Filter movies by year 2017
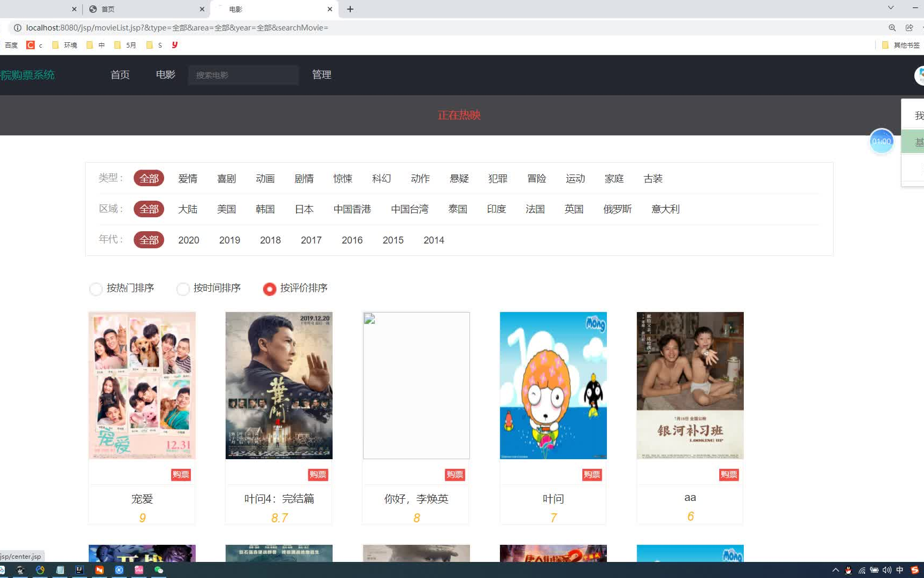This screenshot has width=924, height=578. click(x=311, y=240)
